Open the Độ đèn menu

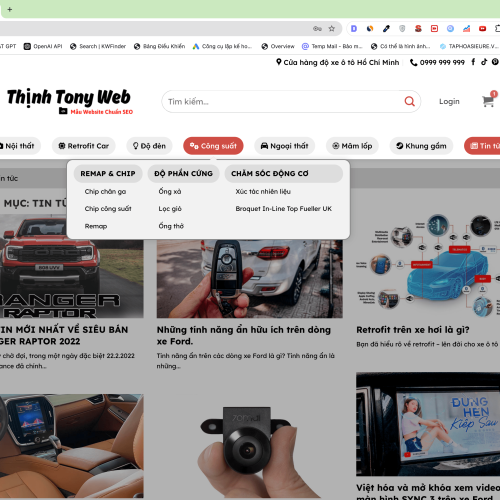coord(149,146)
